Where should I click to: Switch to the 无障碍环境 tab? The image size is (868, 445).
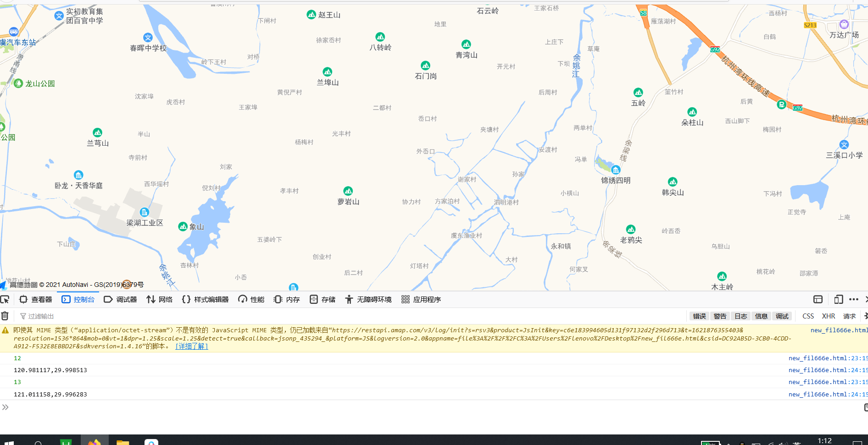pyautogui.click(x=368, y=299)
